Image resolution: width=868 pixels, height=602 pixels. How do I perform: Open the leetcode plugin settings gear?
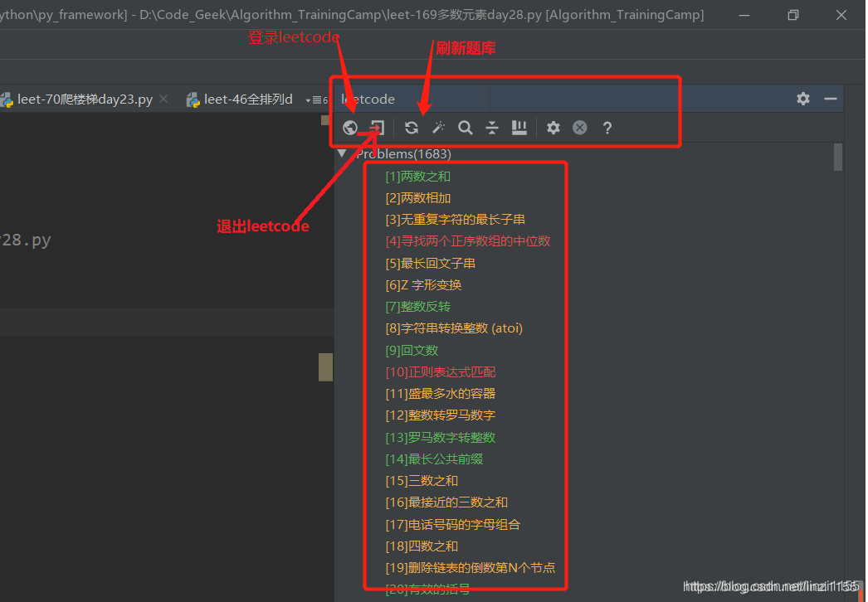[x=552, y=128]
